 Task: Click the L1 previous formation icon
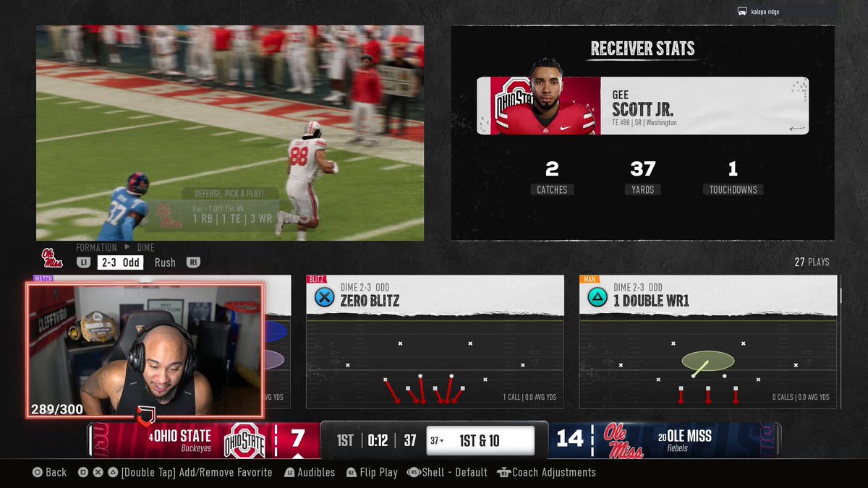pos(84,262)
